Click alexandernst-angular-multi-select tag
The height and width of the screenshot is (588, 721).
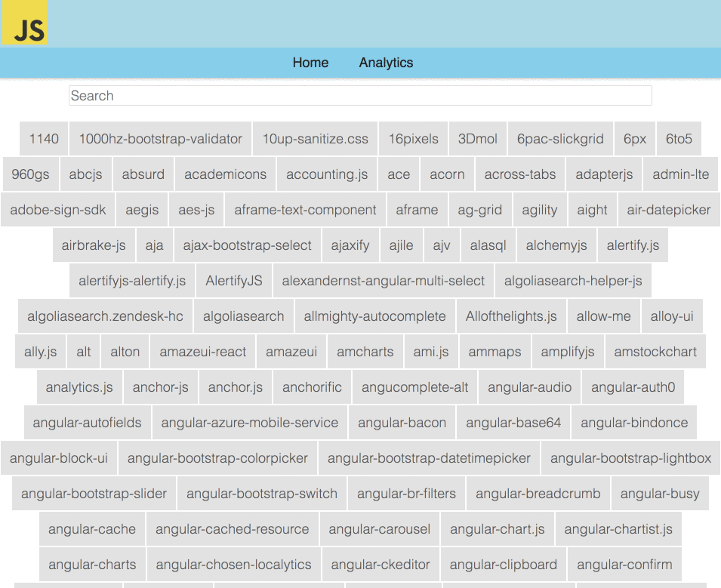tap(383, 281)
